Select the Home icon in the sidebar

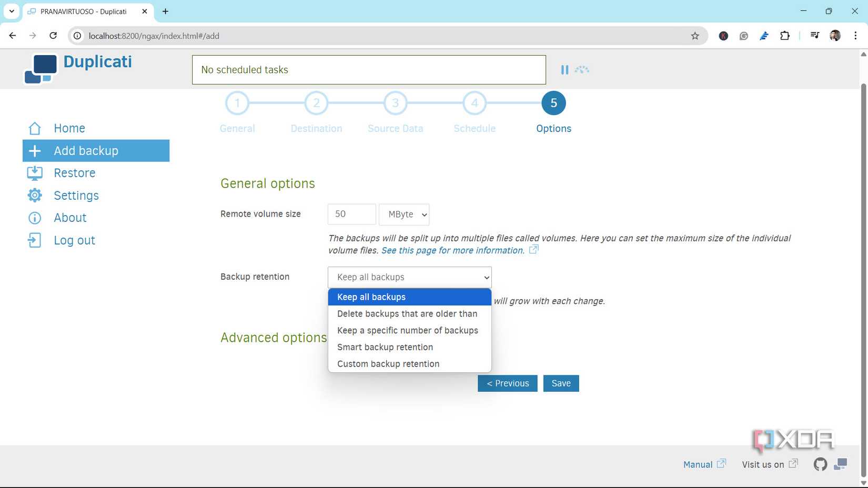click(x=34, y=128)
